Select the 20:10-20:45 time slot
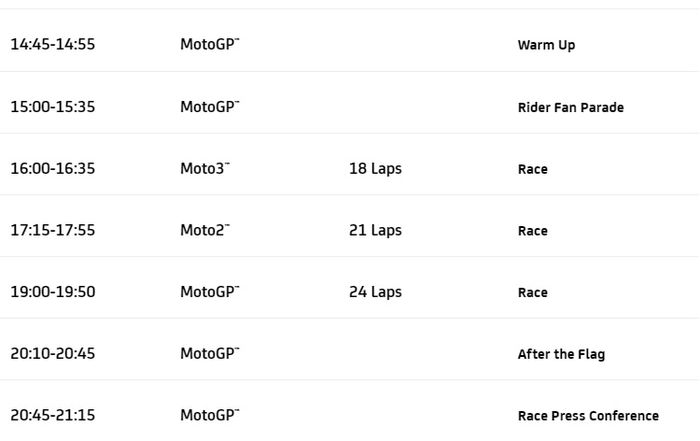Image resolution: width=700 pixels, height=441 pixels. [x=53, y=353]
